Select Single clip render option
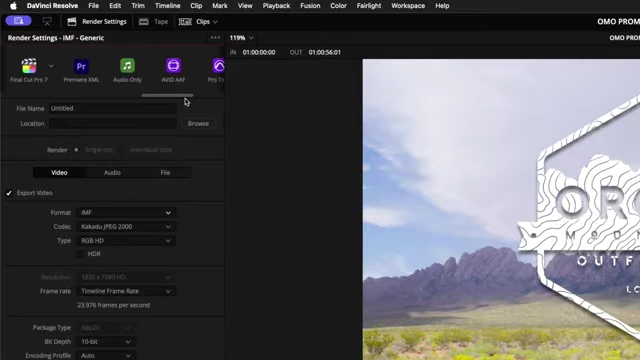640x360 pixels. point(94,150)
